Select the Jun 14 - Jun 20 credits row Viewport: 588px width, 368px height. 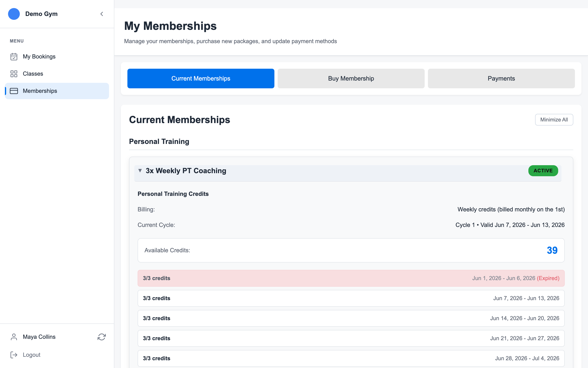pyautogui.click(x=351, y=318)
